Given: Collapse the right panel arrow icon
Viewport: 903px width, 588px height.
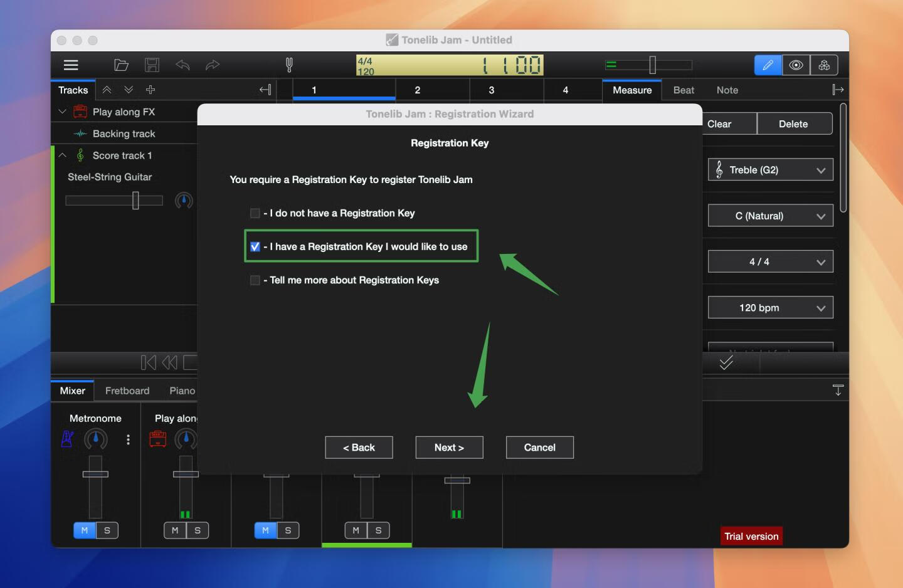Looking at the screenshot, I should pos(838,90).
